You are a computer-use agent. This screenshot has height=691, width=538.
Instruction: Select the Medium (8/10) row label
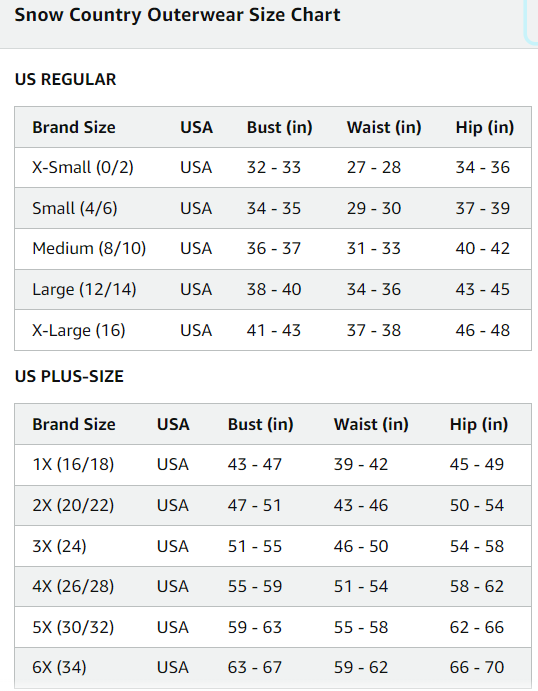pyautogui.click(x=89, y=249)
